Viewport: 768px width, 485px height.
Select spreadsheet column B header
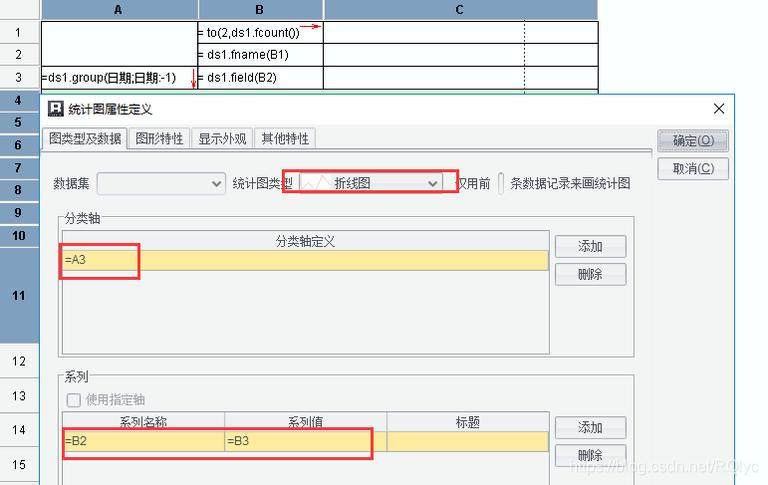point(260,10)
